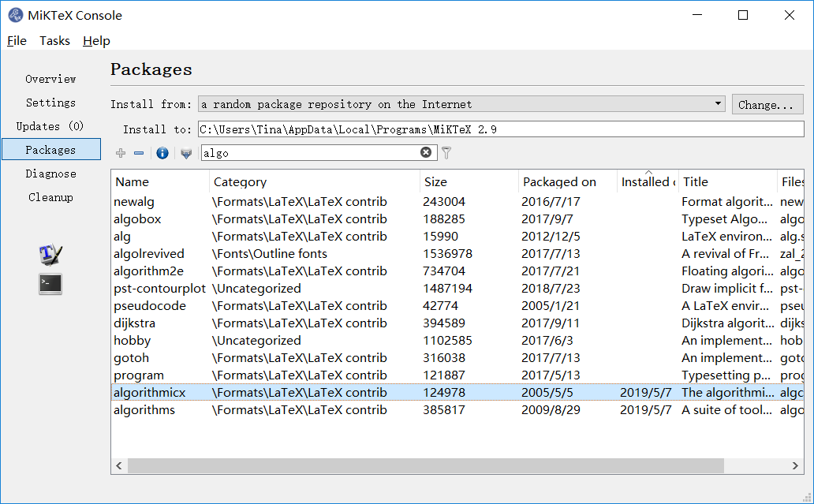Clear the algo search text
Image resolution: width=814 pixels, height=504 pixels.
(426, 152)
